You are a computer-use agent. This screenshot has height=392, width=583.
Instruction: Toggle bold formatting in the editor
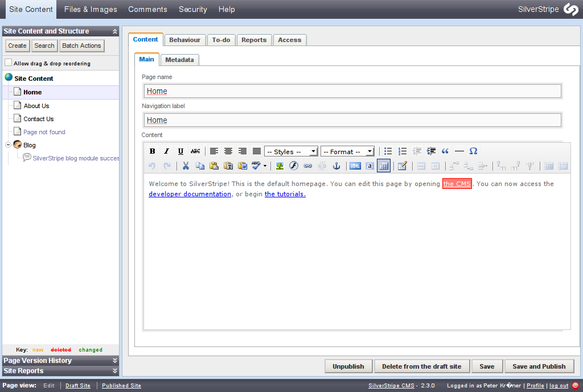point(152,151)
